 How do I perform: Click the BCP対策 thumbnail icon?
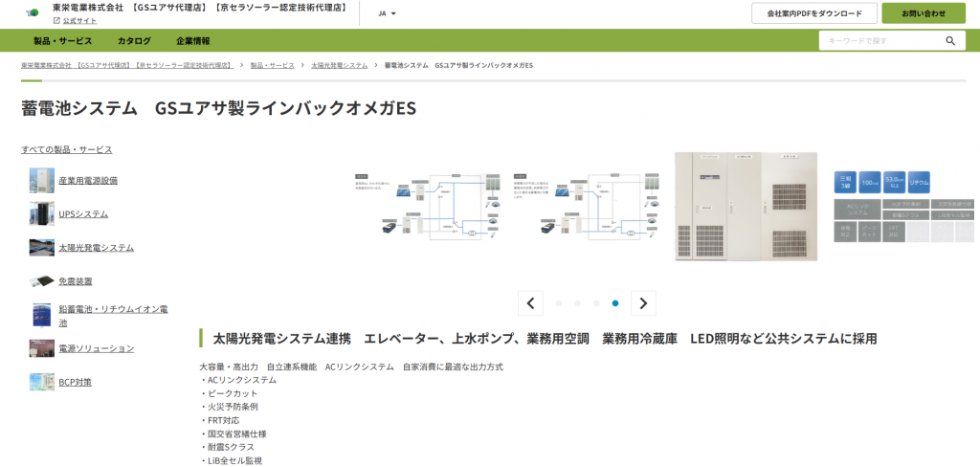click(x=41, y=382)
